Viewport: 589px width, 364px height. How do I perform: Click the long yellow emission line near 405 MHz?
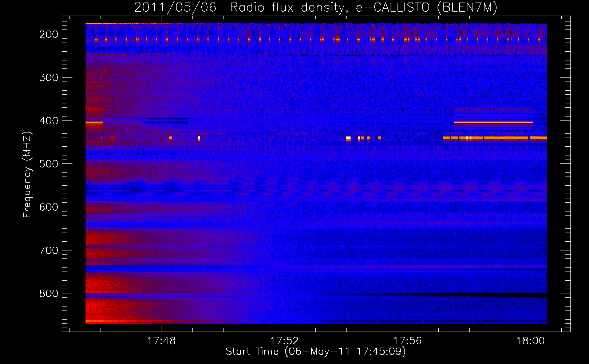click(x=494, y=123)
